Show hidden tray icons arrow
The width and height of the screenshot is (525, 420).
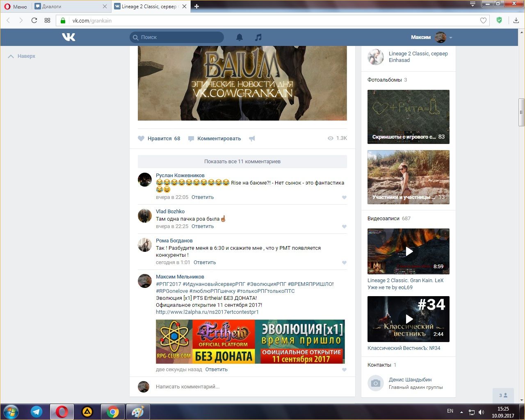[462, 412]
